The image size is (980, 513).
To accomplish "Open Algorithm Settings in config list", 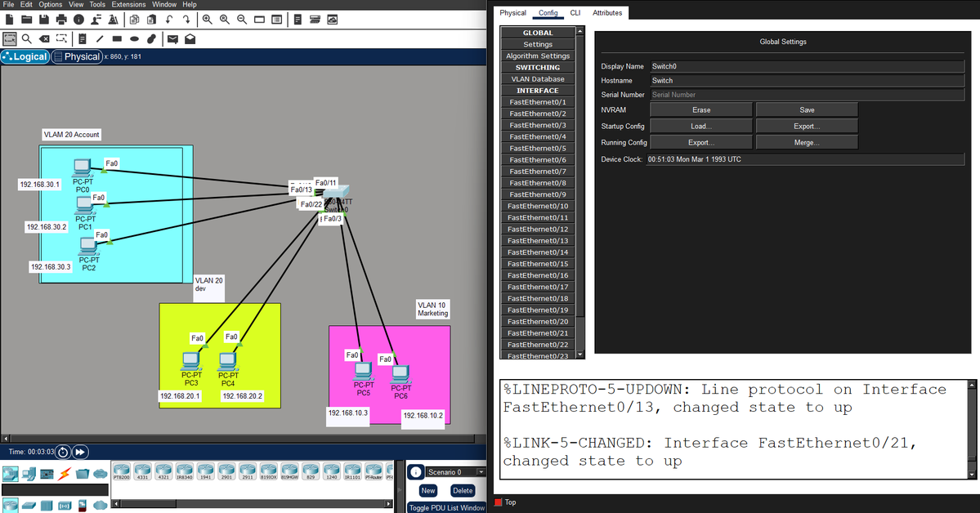I will coord(538,56).
